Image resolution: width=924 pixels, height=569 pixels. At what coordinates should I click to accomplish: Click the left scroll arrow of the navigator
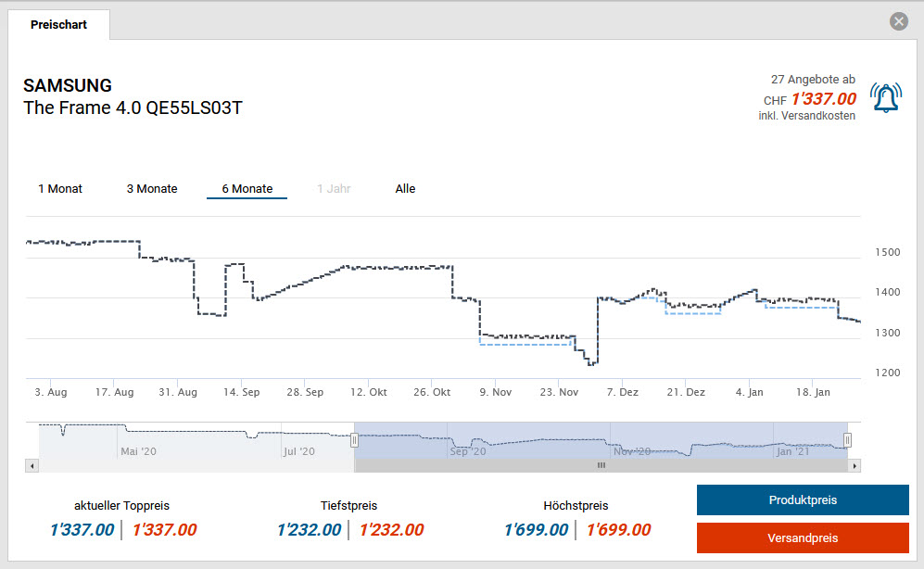click(32, 465)
